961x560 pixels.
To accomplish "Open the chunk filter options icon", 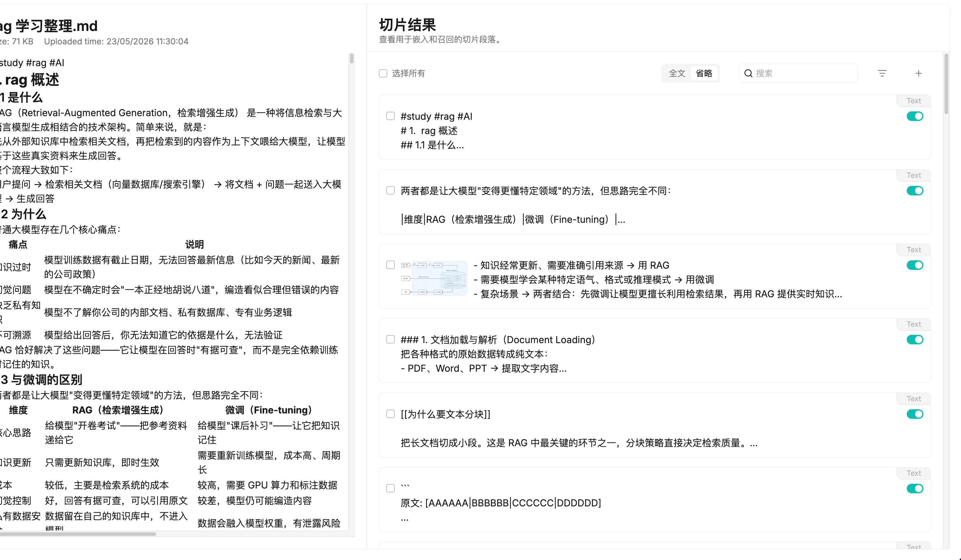I will [882, 73].
